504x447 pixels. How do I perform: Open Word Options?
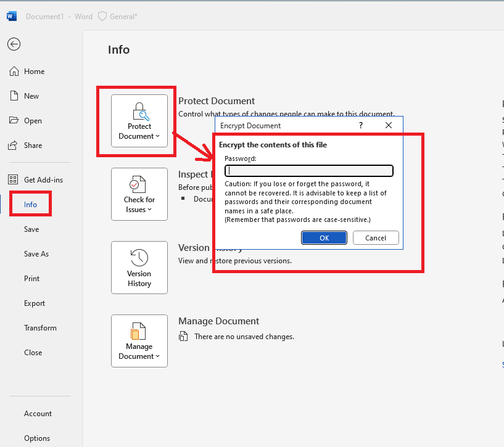pyautogui.click(x=37, y=438)
